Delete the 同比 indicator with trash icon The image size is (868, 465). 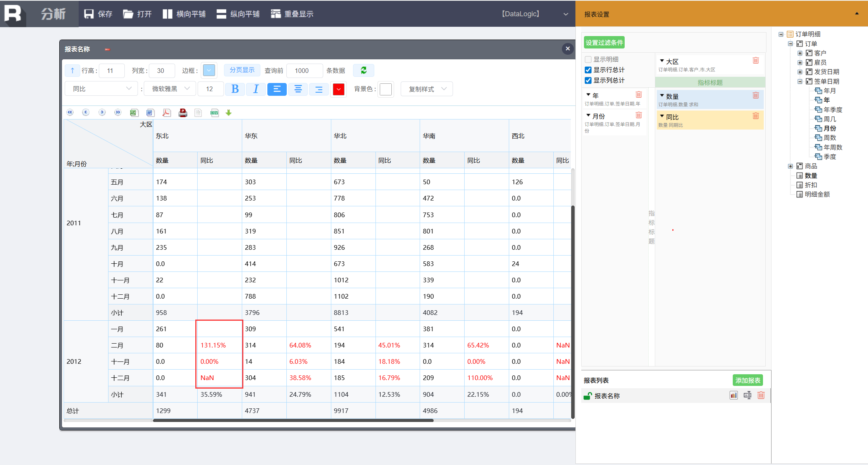pos(756,116)
